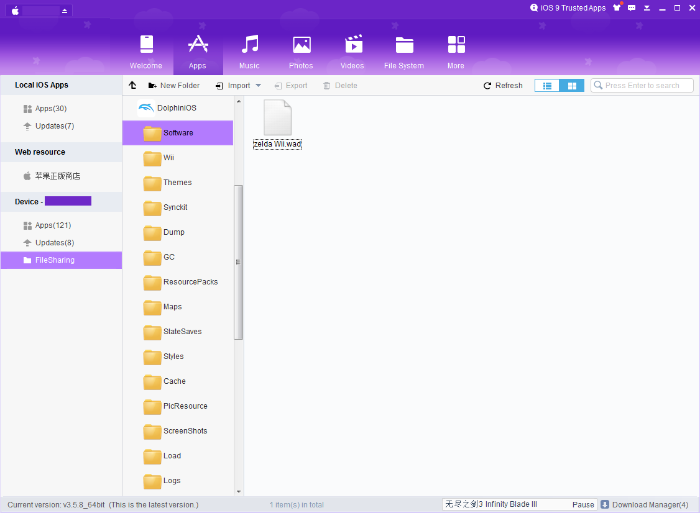Viewport: 700px width, 513px height.
Task: Click the Export button
Action: (291, 85)
